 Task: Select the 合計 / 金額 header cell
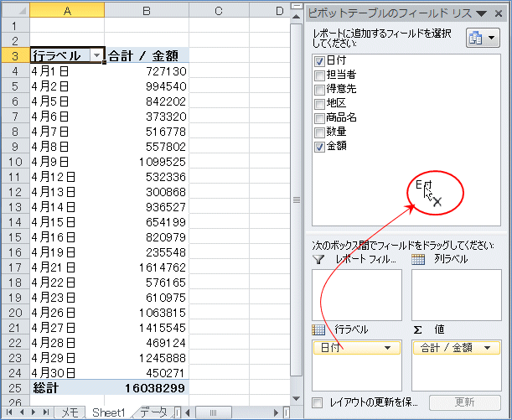coord(147,55)
